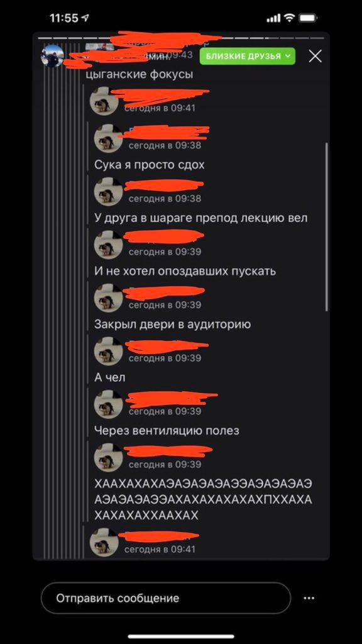Click the avatar above 'А чел' message
The image size is (362, 644).
click(x=109, y=351)
